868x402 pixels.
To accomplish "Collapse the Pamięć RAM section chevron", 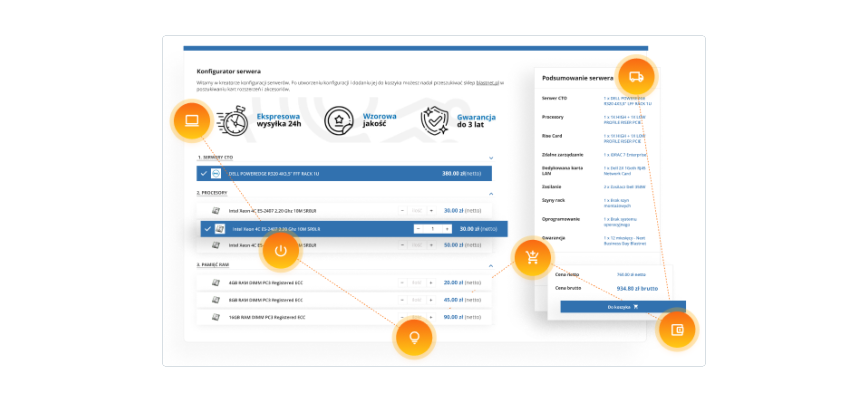I will pyautogui.click(x=491, y=266).
